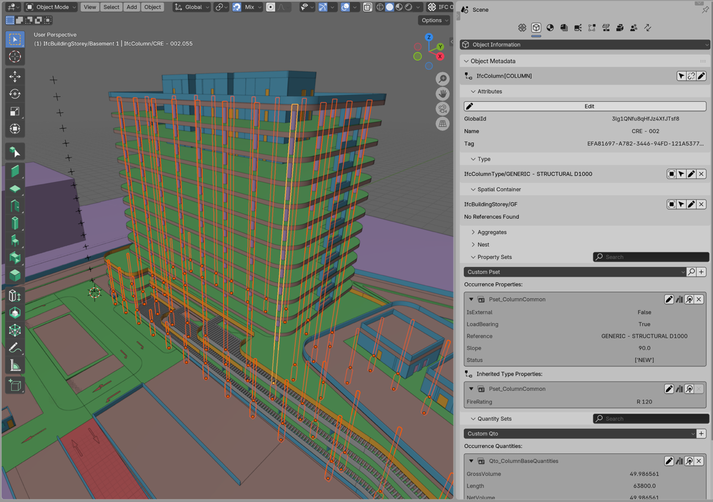Select the Annotate pencil tool
This screenshot has width=713, height=502.
tap(15, 348)
